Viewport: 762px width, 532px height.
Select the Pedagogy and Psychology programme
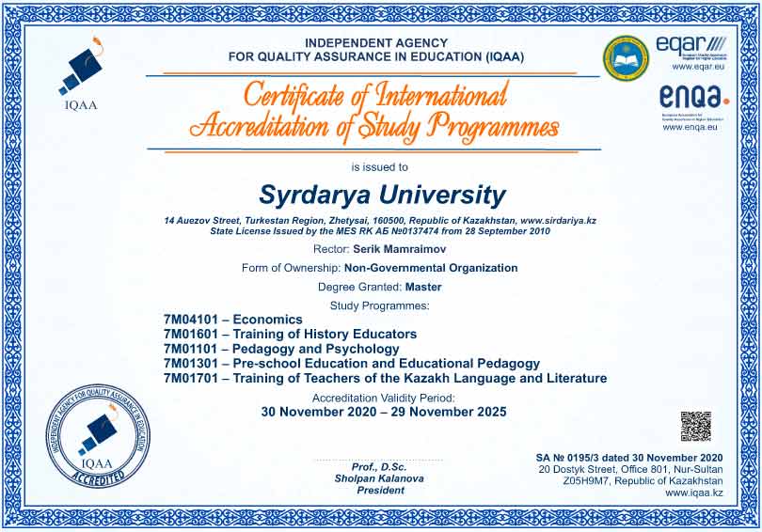coord(281,349)
